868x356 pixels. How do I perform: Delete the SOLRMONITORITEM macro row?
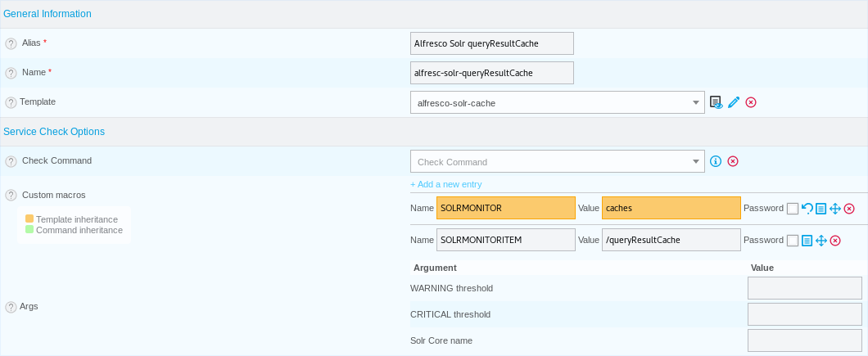tap(836, 241)
